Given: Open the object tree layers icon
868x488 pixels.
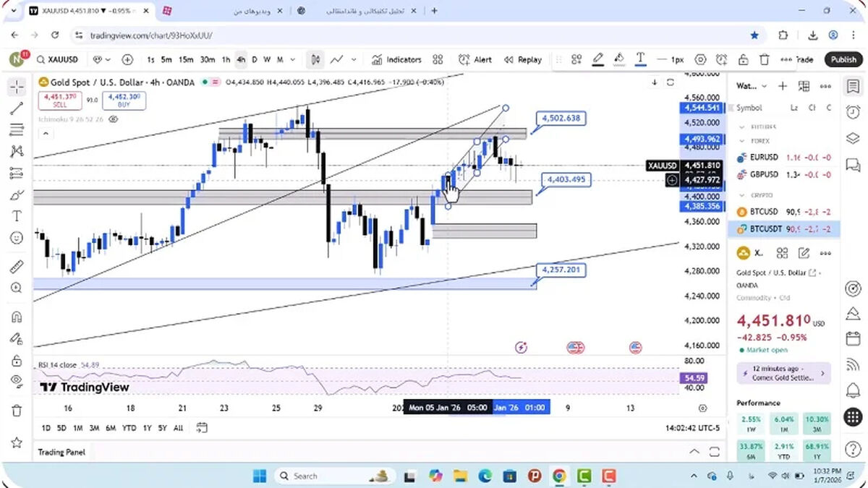Looking at the screenshot, I should (853, 138).
